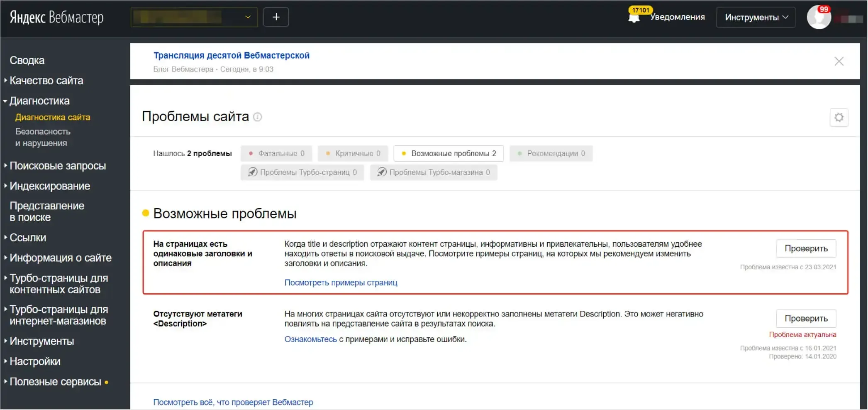Viewport: 868px width, 410px height.
Task: Open the profile avatar with 99 badge
Action: click(x=819, y=17)
